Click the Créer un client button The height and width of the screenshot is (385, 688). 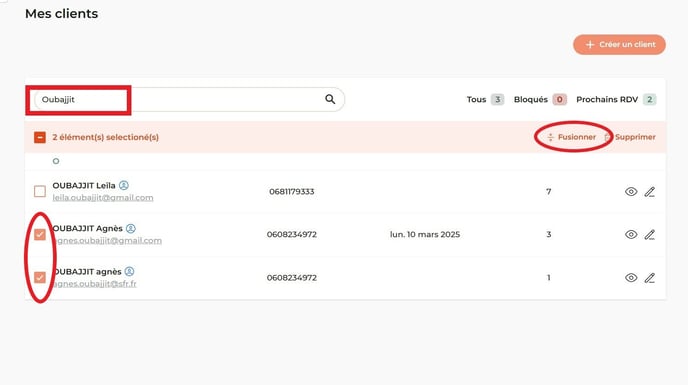[x=619, y=44]
